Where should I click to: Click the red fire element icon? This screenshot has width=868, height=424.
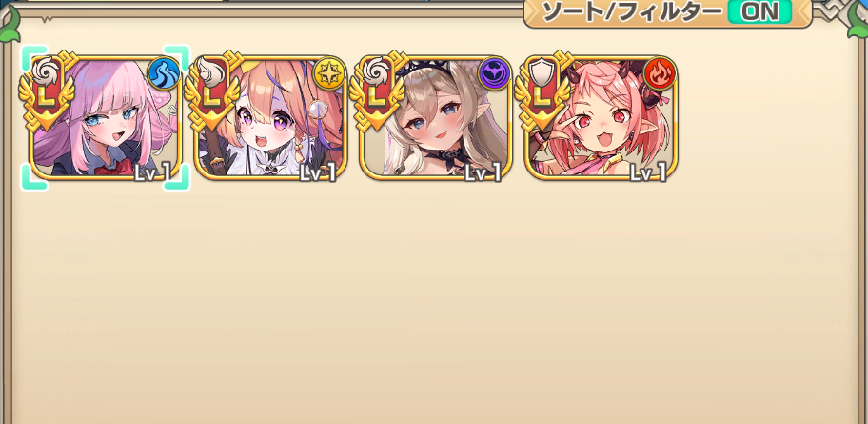pyautogui.click(x=660, y=72)
